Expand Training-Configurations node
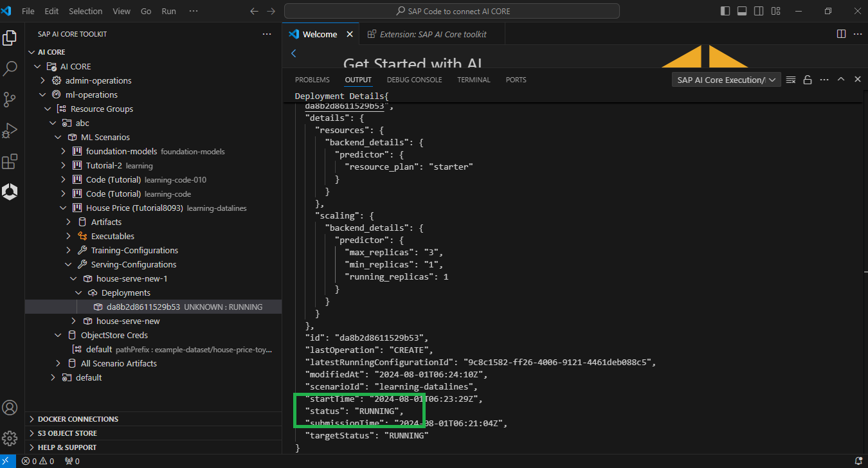 pyautogui.click(x=69, y=250)
